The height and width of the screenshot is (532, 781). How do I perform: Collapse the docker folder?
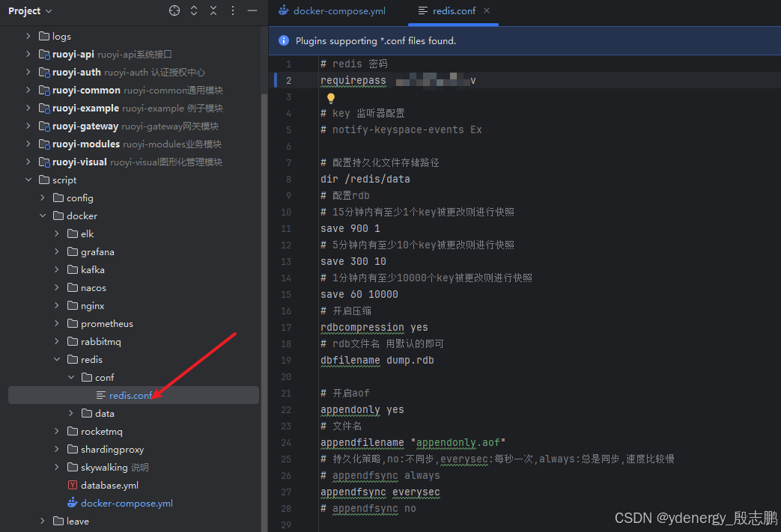43,216
